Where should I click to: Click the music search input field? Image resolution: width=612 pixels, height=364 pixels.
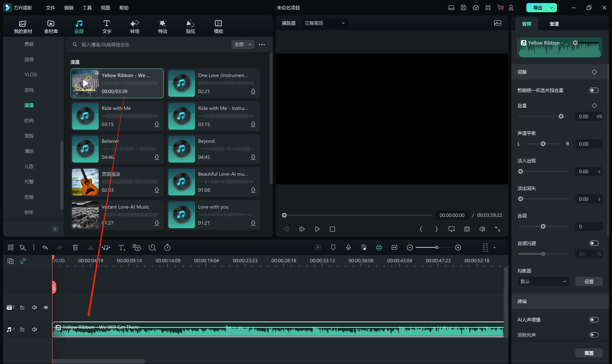click(152, 44)
